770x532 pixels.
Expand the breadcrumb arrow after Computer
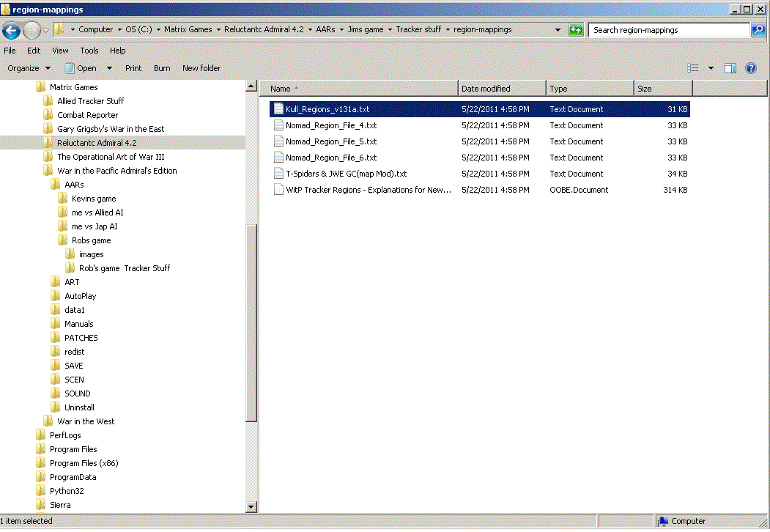(x=119, y=29)
